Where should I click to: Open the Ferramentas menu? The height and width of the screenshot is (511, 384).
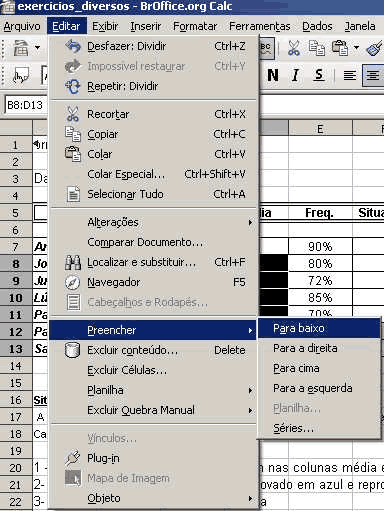260,26
